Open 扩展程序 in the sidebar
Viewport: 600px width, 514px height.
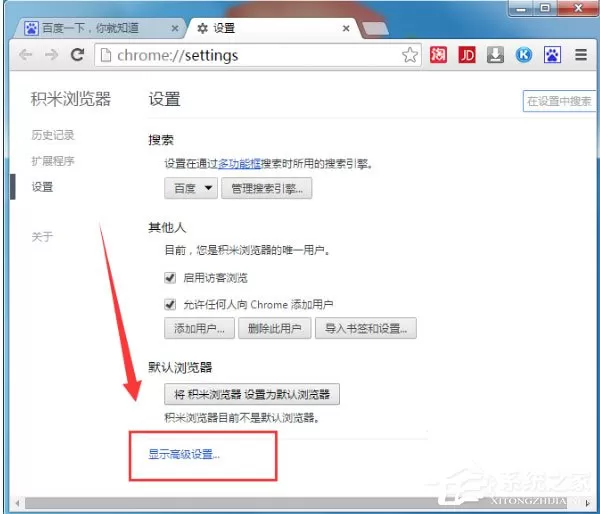[53, 161]
